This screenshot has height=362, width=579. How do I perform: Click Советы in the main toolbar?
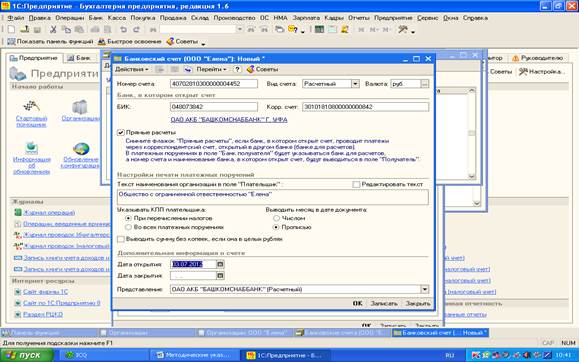point(182,42)
